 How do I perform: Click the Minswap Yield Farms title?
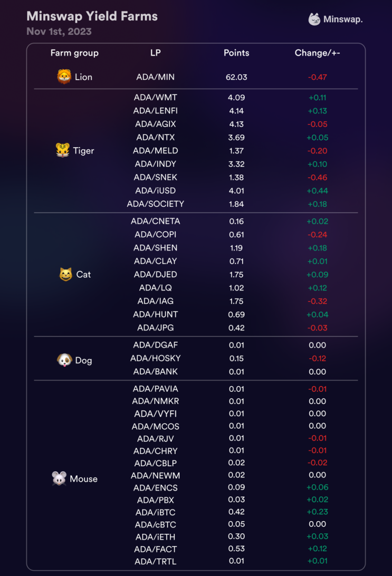pyautogui.click(x=92, y=16)
